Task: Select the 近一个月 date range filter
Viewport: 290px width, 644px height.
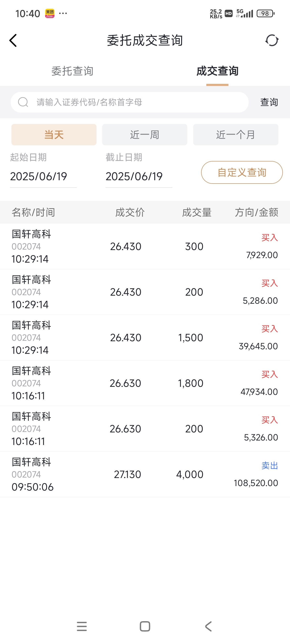Action: click(x=236, y=134)
